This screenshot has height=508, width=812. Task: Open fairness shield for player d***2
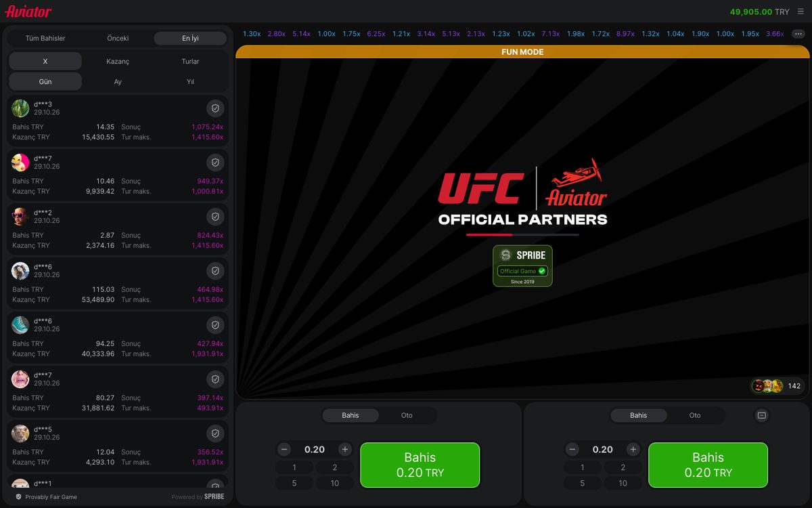(215, 217)
